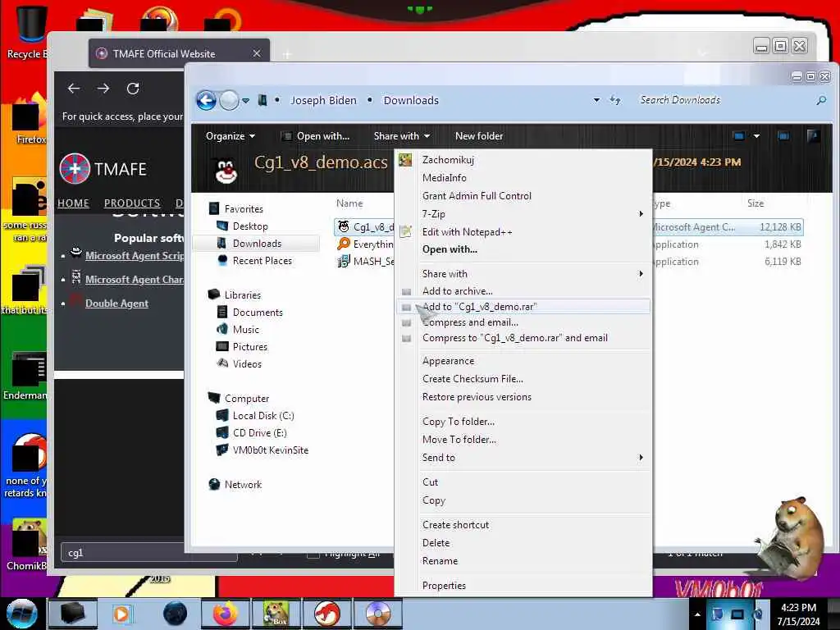
Task: Click Cut in context menu
Action: click(x=523, y=482)
